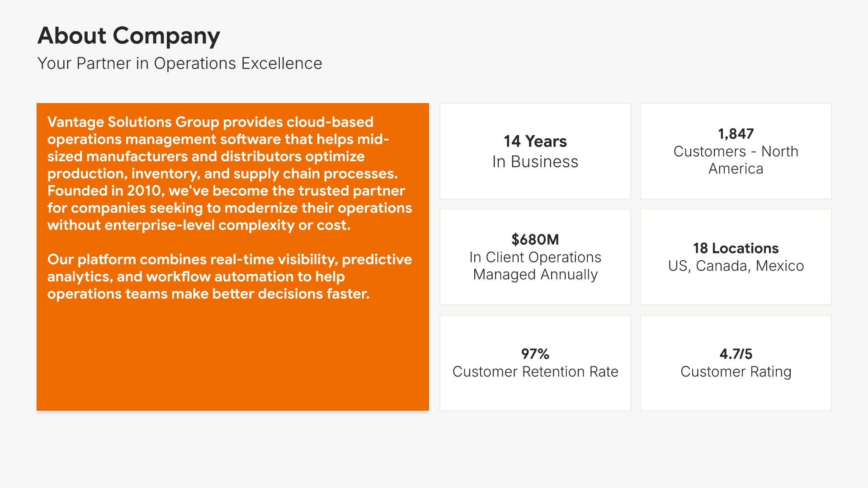Click the "In Client Operations Managed Annually" text

tap(535, 266)
